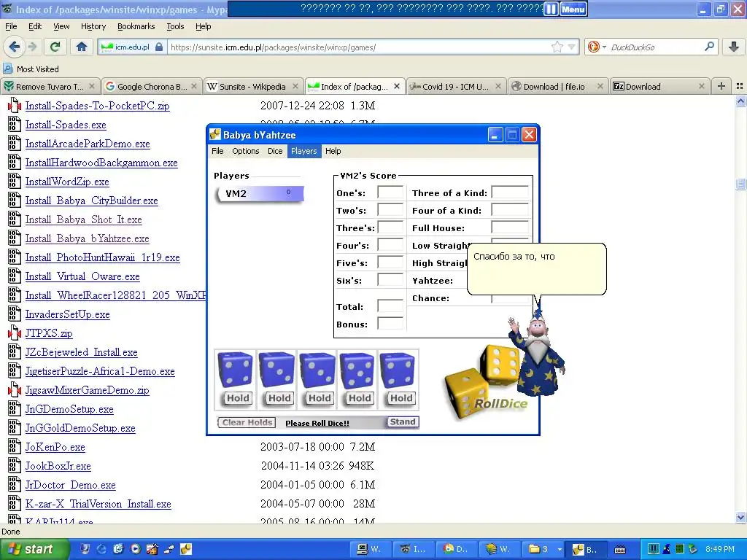Open the Most Visited bookmarks folder
This screenshot has height=560, width=747.
[x=31, y=69]
